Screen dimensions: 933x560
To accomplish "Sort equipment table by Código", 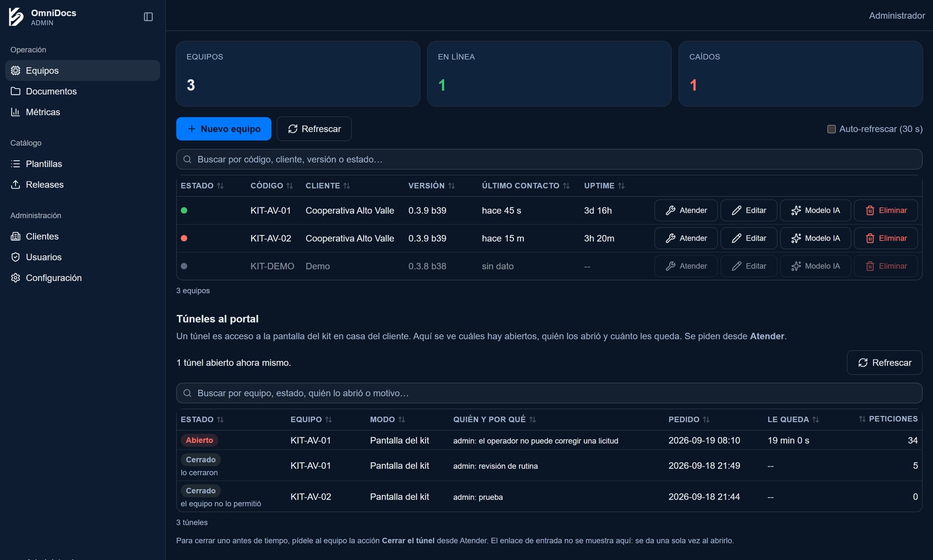I will point(272,186).
